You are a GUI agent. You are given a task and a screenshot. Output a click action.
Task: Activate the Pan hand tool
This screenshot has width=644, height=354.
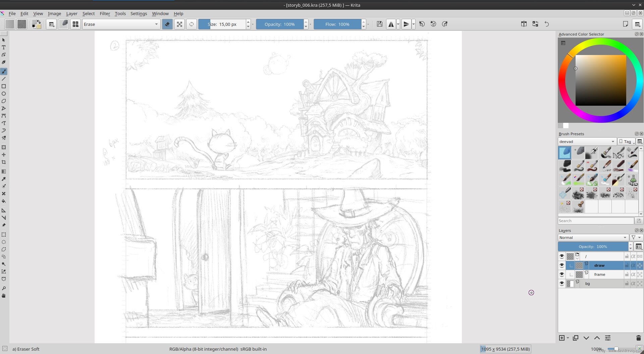[4, 296]
